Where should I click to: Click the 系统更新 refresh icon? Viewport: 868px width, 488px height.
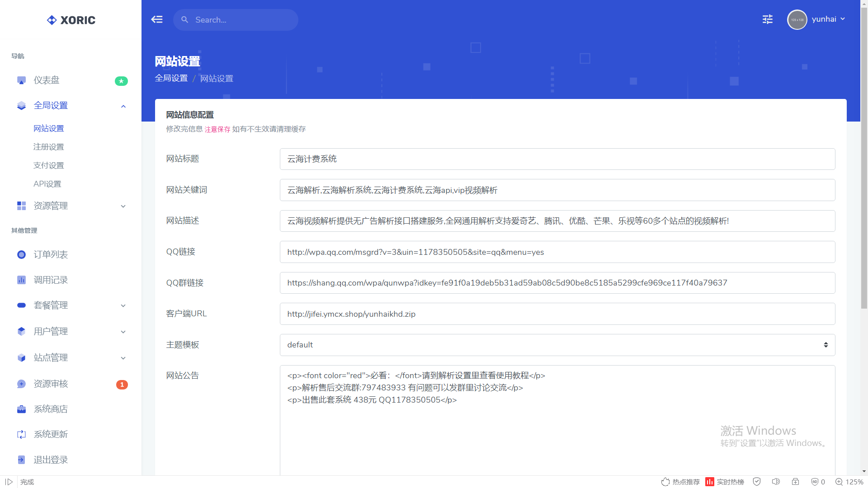(21, 435)
